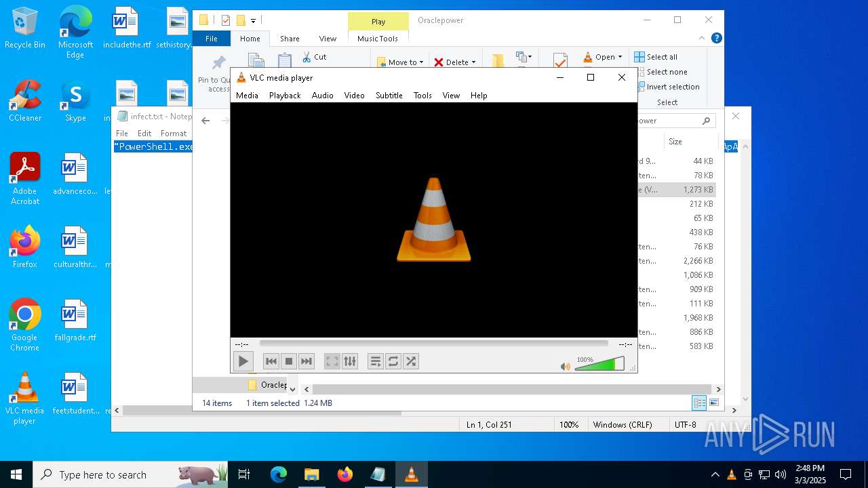Image resolution: width=868 pixels, height=488 pixels.
Task: Select fallgrade.rtf desktop file
Action: pos(75,321)
